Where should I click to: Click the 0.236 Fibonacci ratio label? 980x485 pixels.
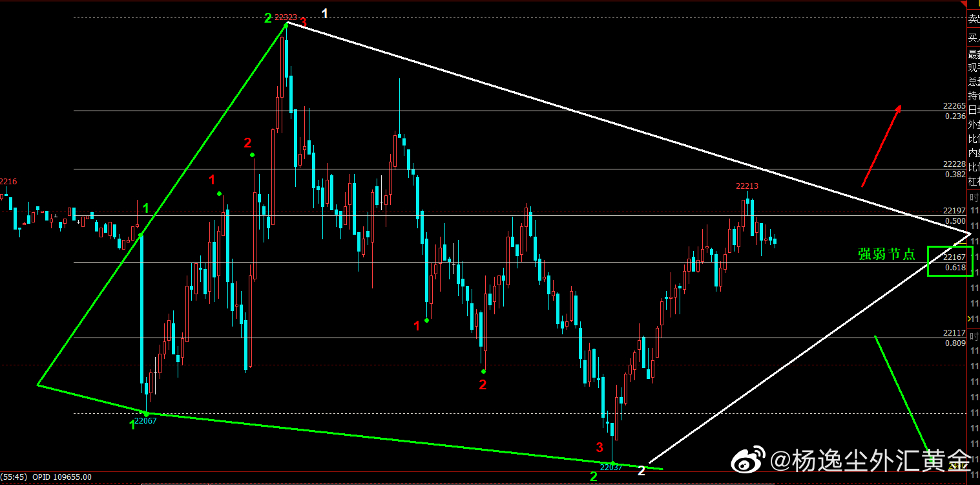pos(955,116)
